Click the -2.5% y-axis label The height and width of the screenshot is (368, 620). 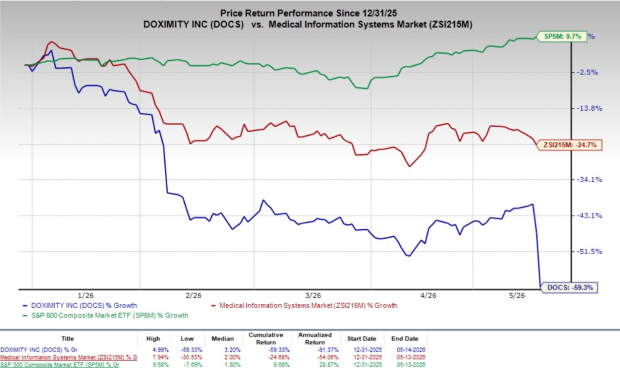587,72
